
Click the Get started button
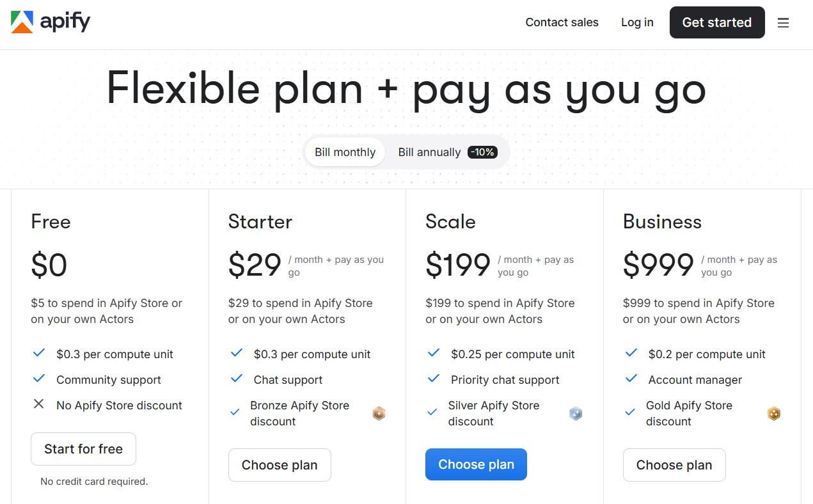(x=716, y=22)
